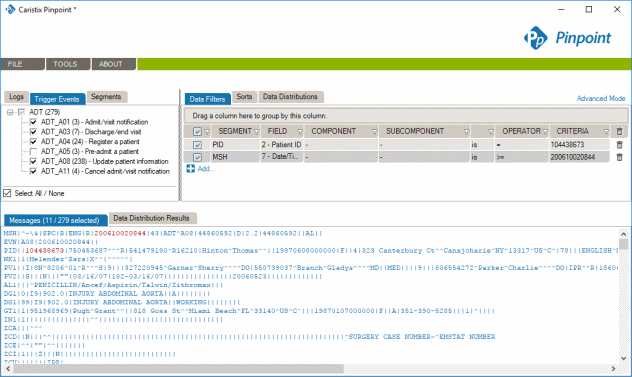Collapse the ADT tree node
Viewport: 632px width, 377px height.
coord(10,112)
